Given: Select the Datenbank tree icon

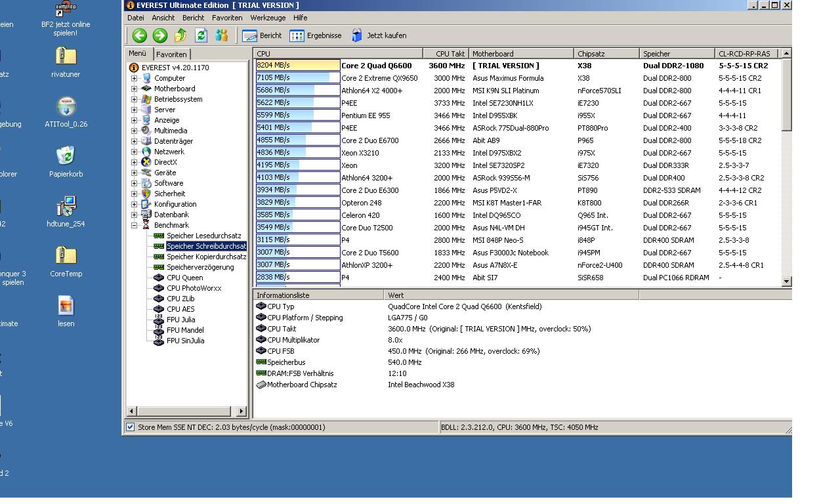Looking at the screenshot, I should click(146, 215).
